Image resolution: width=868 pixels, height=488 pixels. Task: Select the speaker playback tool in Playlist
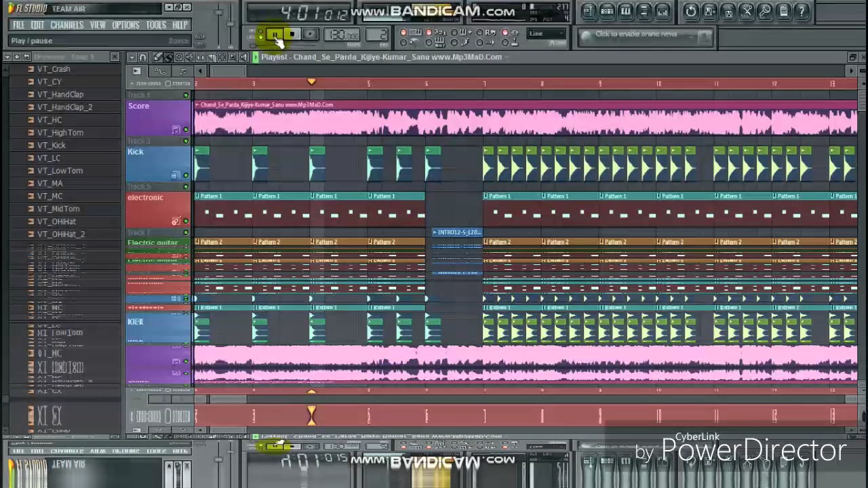(245, 58)
